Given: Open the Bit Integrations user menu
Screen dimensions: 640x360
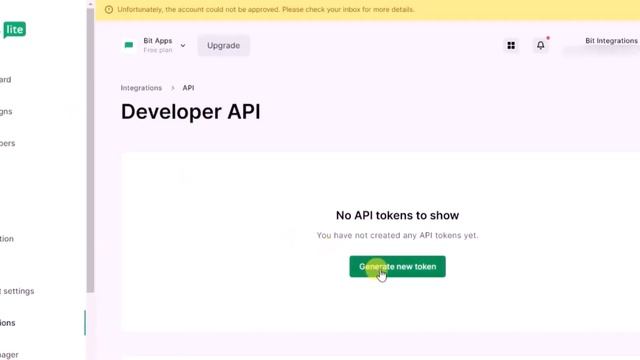Looking at the screenshot, I should coord(611,41).
